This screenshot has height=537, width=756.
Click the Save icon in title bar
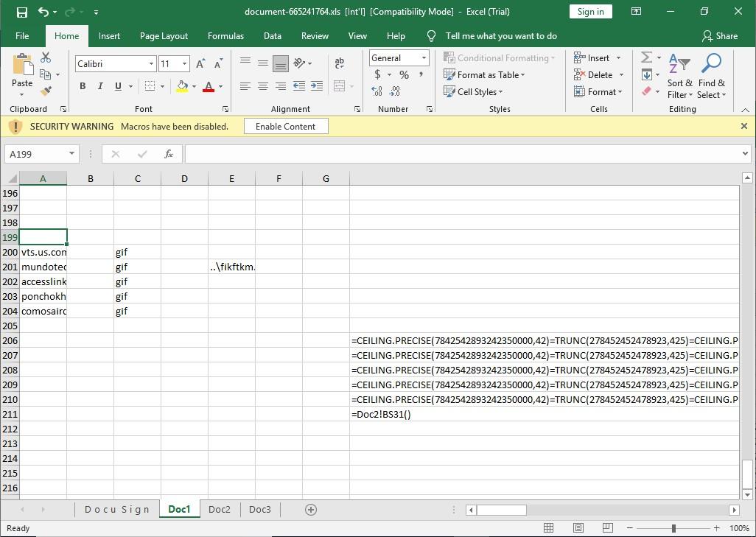point(21,12)
